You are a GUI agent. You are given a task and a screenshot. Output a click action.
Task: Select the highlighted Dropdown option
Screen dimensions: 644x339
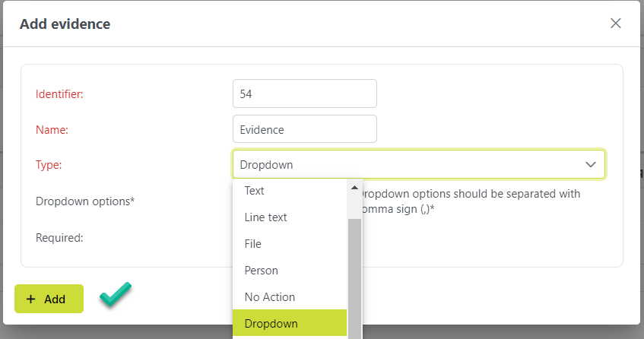coord(271,324)
